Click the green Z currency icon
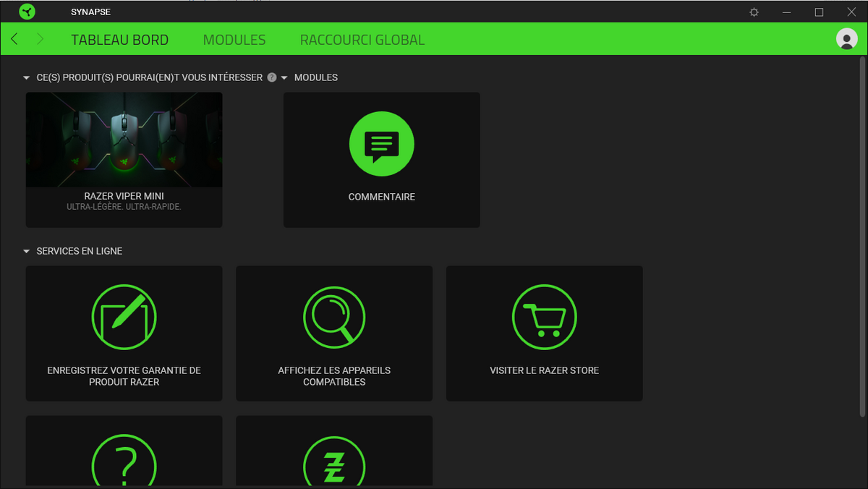Screen dimensions: 868x489 pos(334,460)
